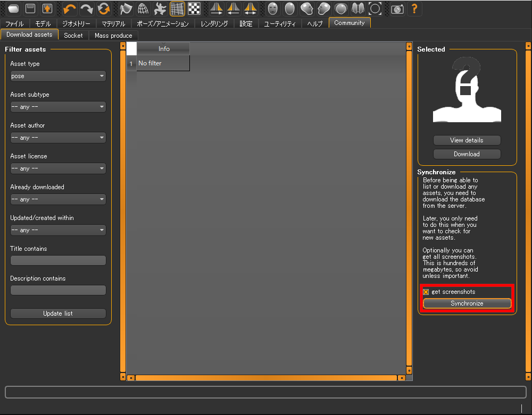Open the Help question mark icon
Image resolution: width=532 pixels, height=415 pixels.
(415, 9)
